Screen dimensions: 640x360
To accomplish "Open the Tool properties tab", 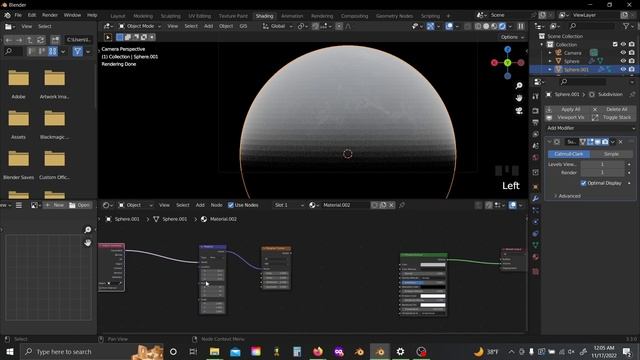I will coord(536,96).
